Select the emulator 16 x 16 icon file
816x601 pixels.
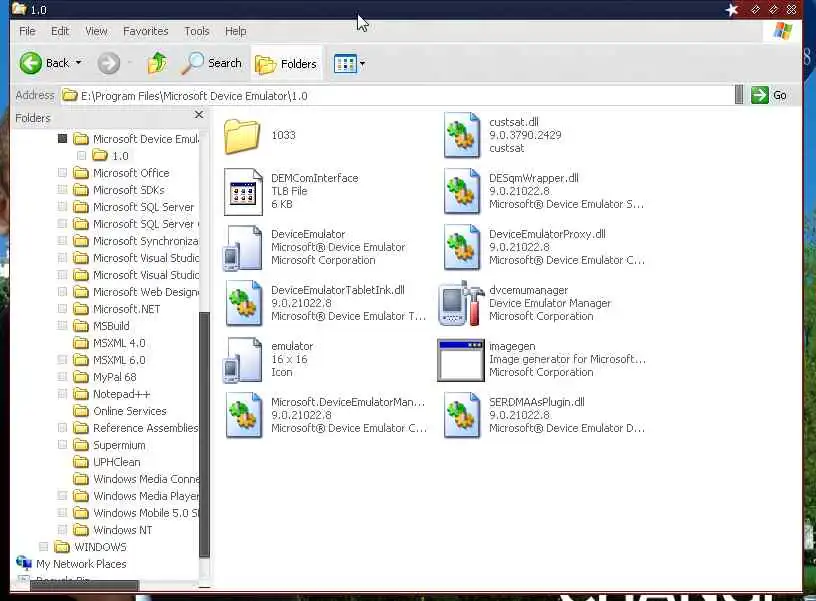243,360
